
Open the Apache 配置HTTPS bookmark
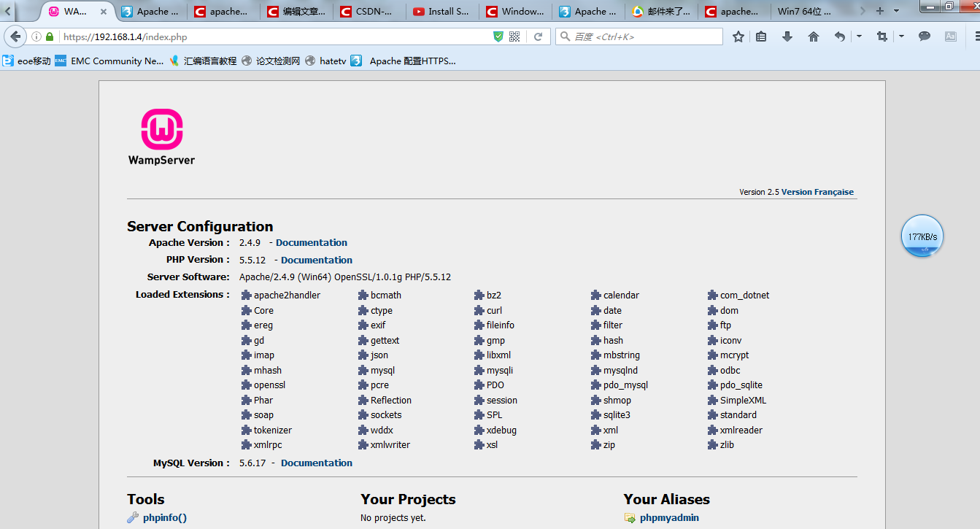pyautogui.click(x=404, y=61)
